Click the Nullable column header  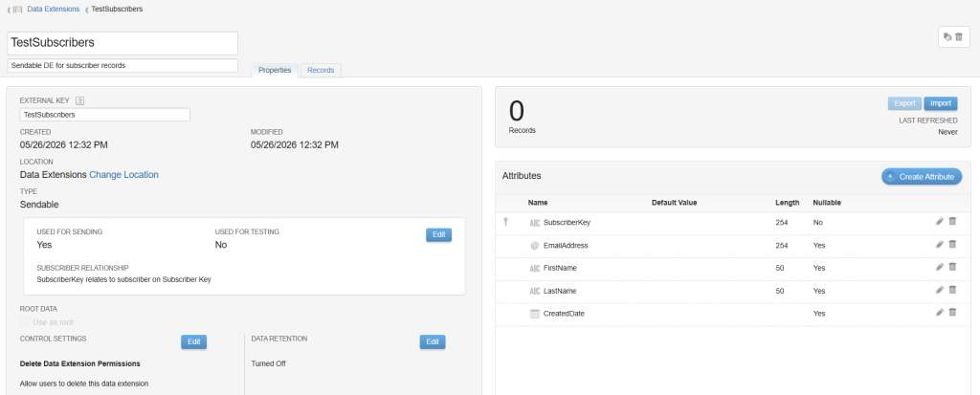[x=827, y=203]
